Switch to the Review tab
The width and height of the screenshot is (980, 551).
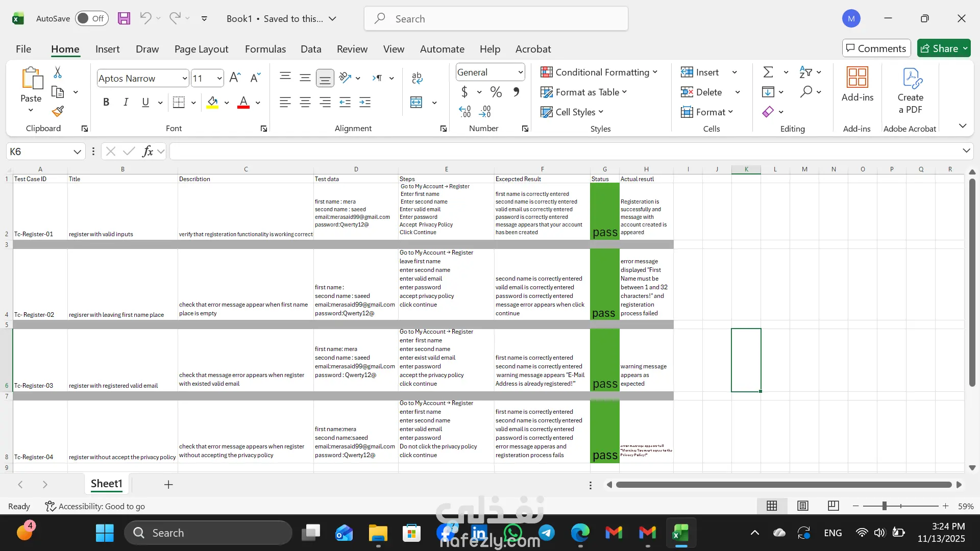352,49
